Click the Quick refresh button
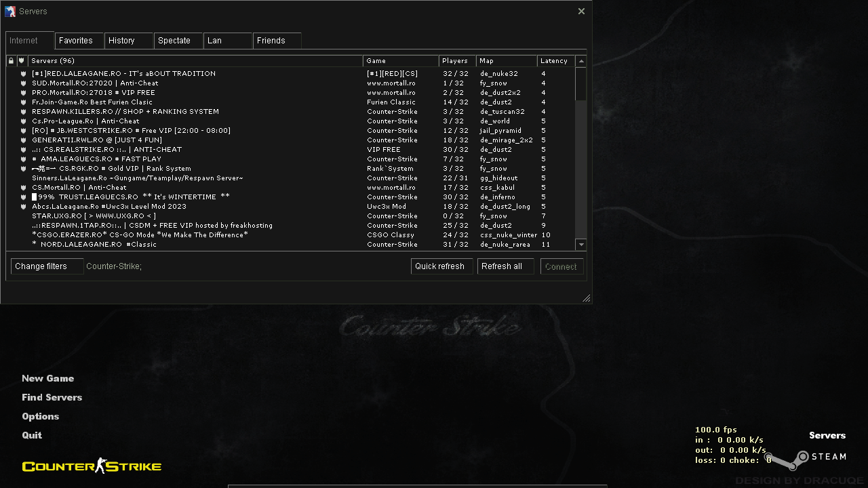Image resolution: width=868 pixels, height=488 pixels. pos(441,266)
